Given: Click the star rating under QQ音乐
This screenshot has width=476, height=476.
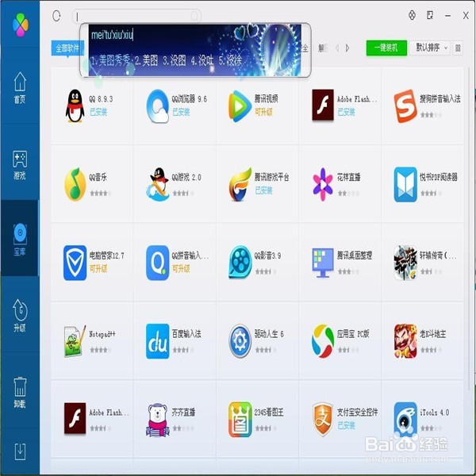Looking at the screenshot, I should 101,194.
